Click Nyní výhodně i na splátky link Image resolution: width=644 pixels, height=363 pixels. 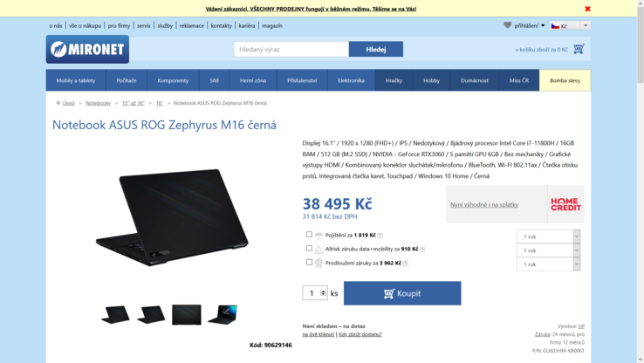[484, 204]
